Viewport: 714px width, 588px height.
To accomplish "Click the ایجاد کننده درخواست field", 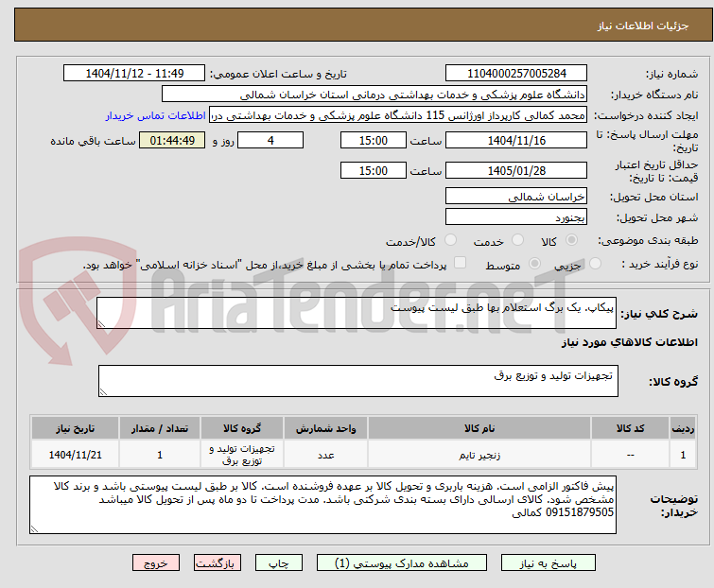I will click(398, 115).
